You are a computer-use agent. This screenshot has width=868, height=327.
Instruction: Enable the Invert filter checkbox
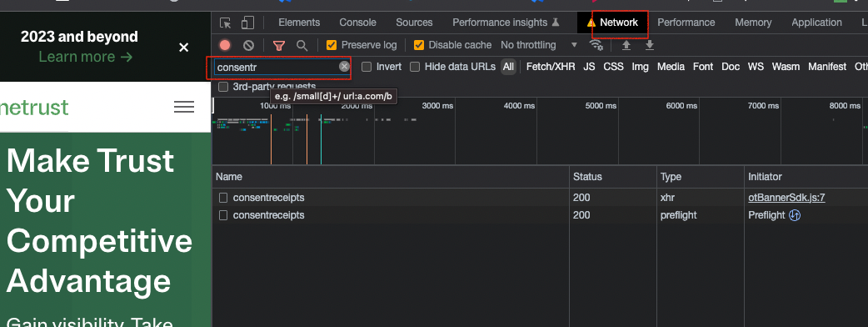367,67
